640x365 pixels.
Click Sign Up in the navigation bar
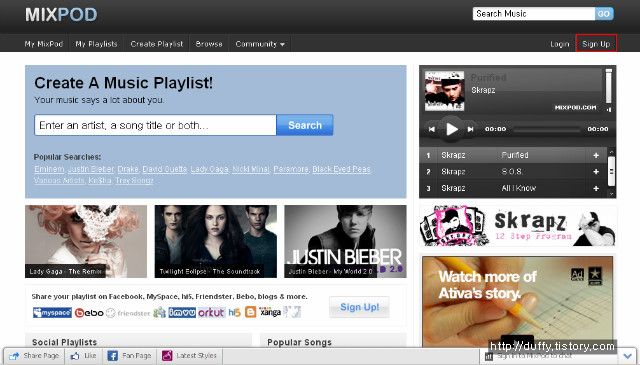[x=596, y=43]
